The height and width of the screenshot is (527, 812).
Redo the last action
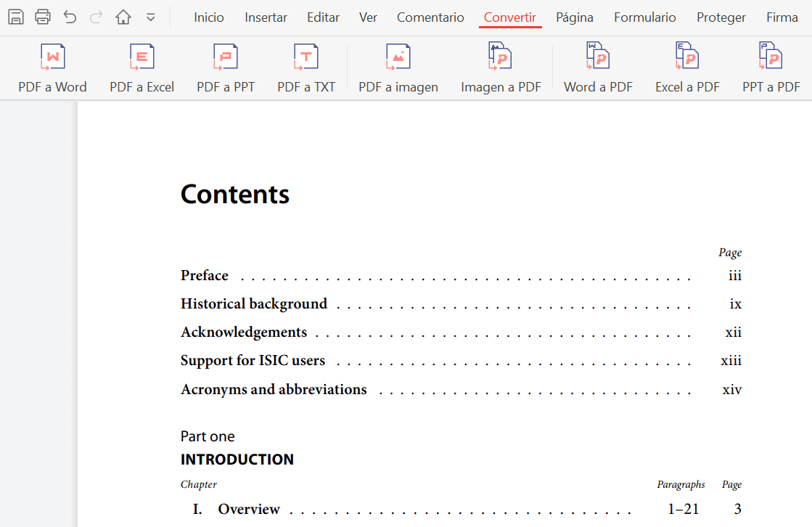click(97, 16)
